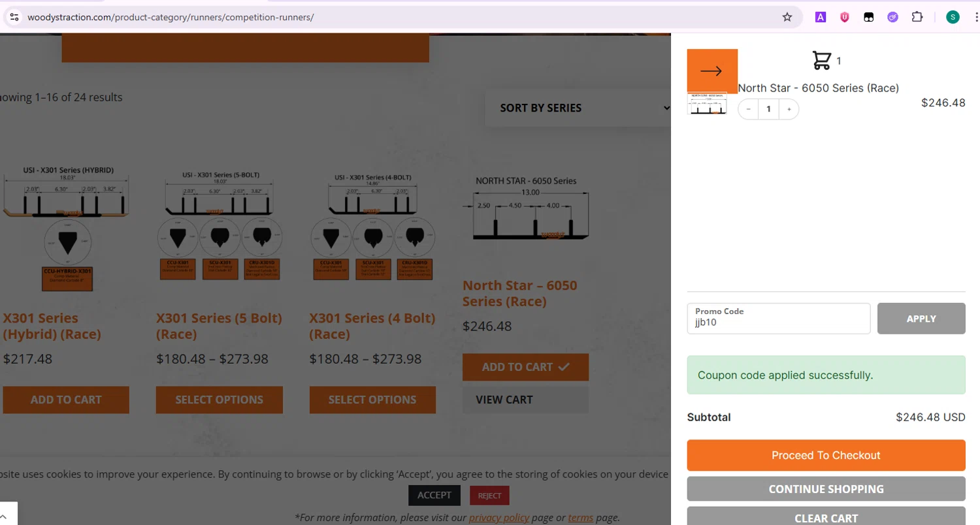Viewport: 980px width, 525px height.
Task: Click Add To Cart under North Star product
Action: pyautogui.click(x=525, y=367)
